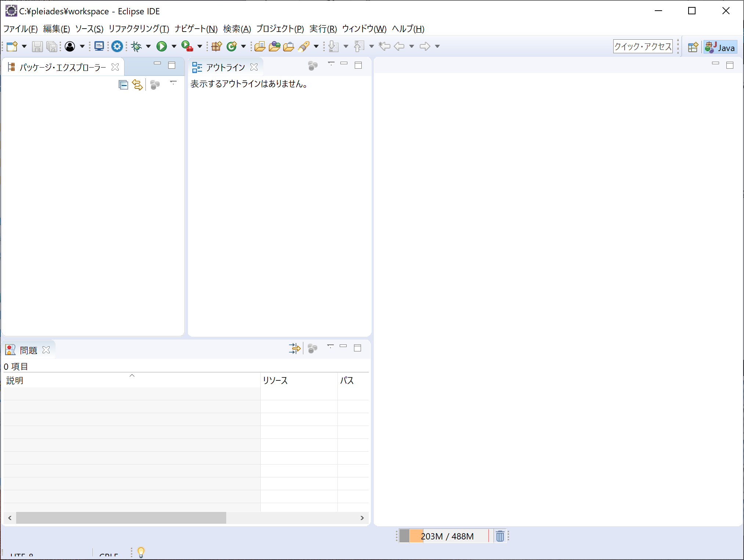This screenshot has height=560, width=744.
Task: Click the green Run button
Action: tap(162, 46)
